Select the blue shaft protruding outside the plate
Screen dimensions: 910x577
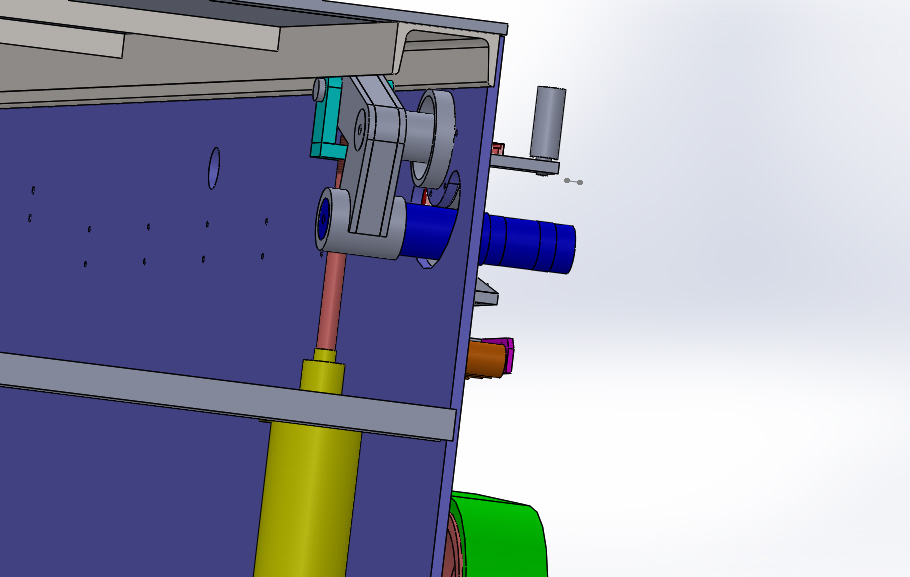coord(527,243)
